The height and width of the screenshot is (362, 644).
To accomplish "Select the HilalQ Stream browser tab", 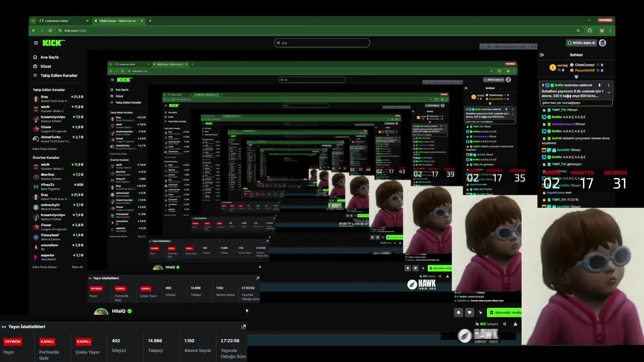I will (x=118, y=21).
